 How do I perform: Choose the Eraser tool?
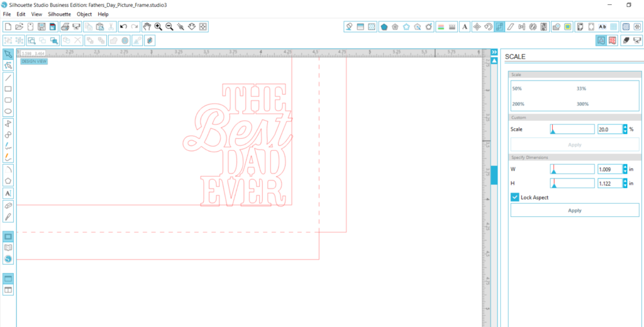8,205
